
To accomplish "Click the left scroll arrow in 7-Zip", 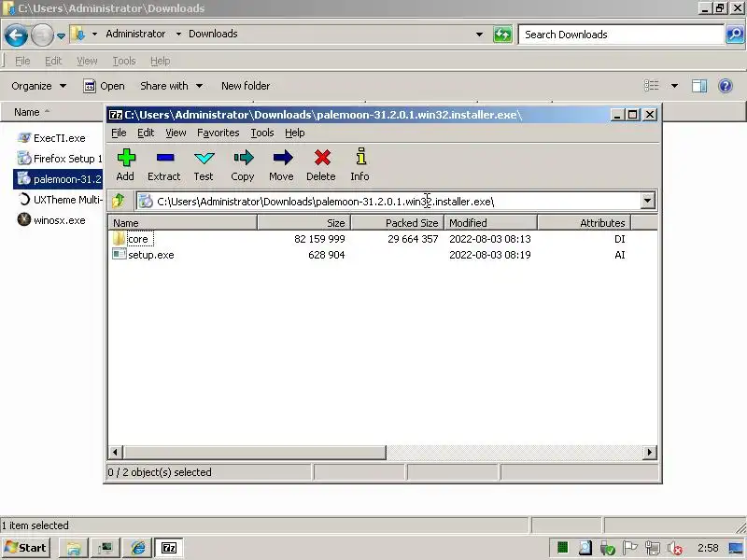I will tap(116, 452).
